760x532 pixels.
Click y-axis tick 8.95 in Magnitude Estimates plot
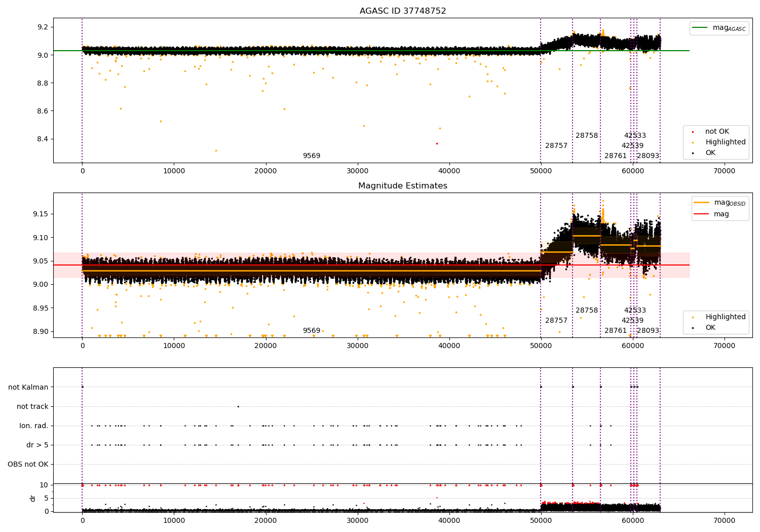click(41, 308)
